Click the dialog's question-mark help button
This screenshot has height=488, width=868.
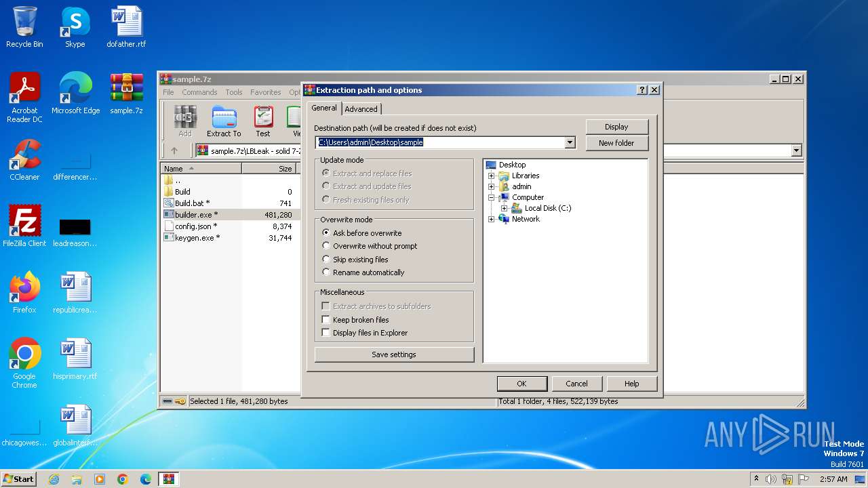pyautogui.click(x=642, y=89)
